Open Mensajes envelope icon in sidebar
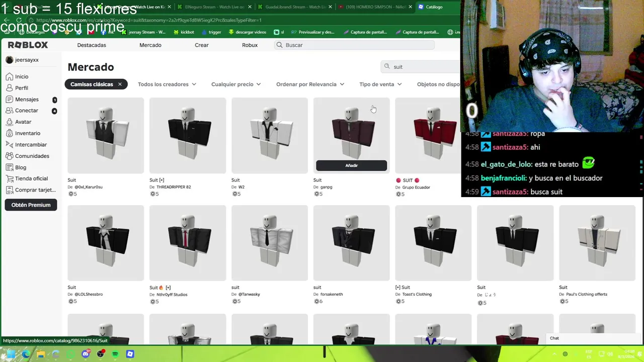 coord(9,99)
